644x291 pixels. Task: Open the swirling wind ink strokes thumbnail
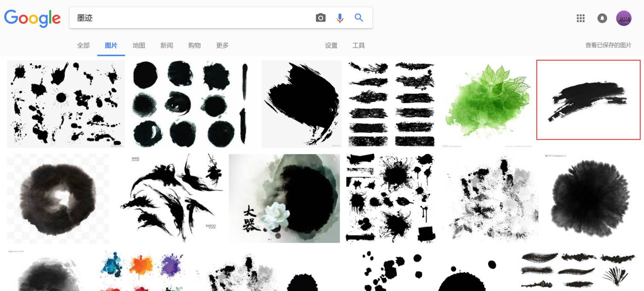171,199
